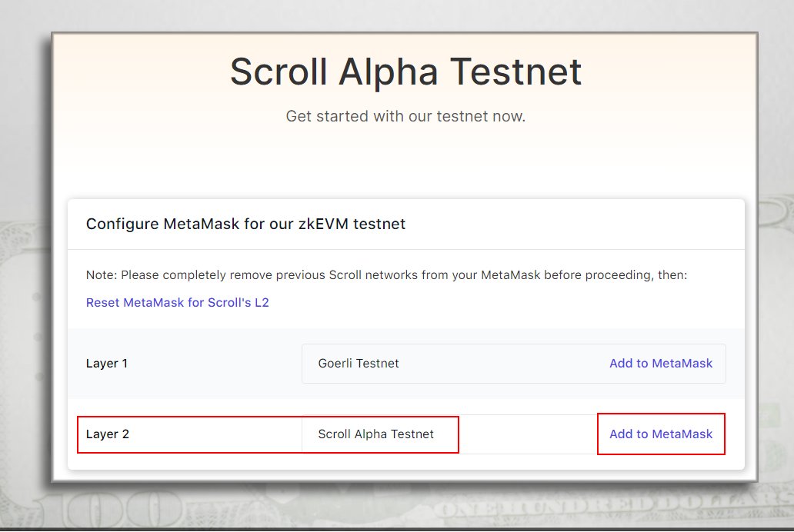The width and height of the screenshot is (794, 532).
Task: Click the Scroll Alpha Testnet page title
Action: (405, 71)
